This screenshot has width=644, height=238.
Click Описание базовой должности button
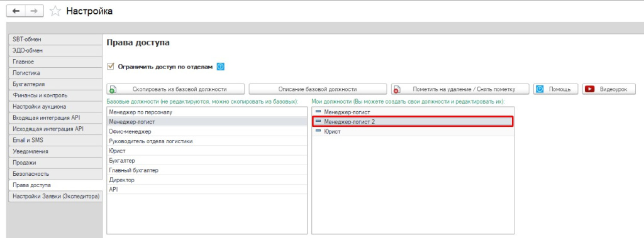(318, 89)
